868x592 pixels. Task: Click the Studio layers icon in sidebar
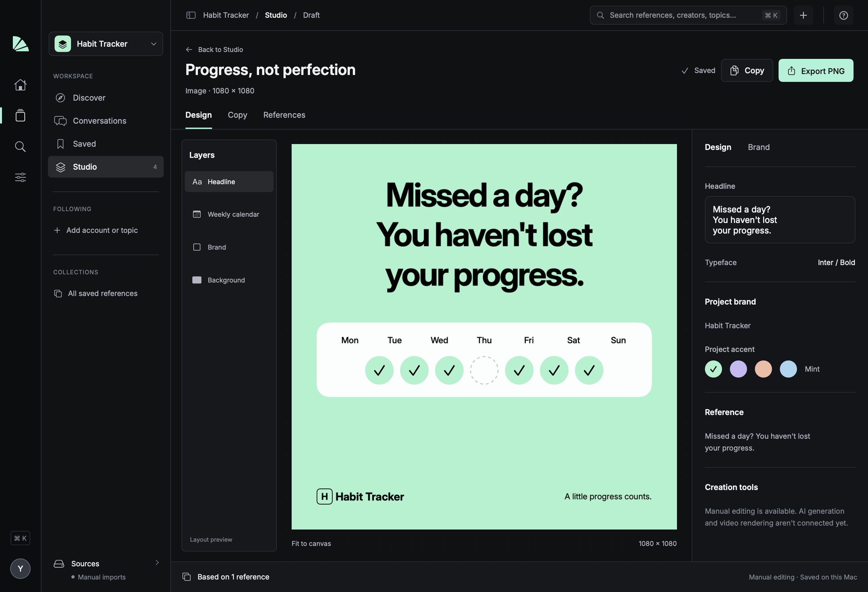click(60, 167)
